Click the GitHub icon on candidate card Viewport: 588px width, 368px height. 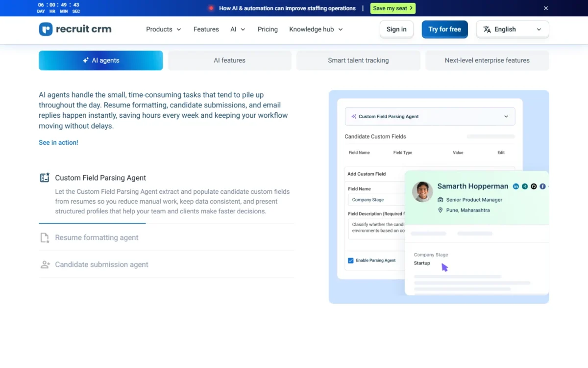click(534, 186)
